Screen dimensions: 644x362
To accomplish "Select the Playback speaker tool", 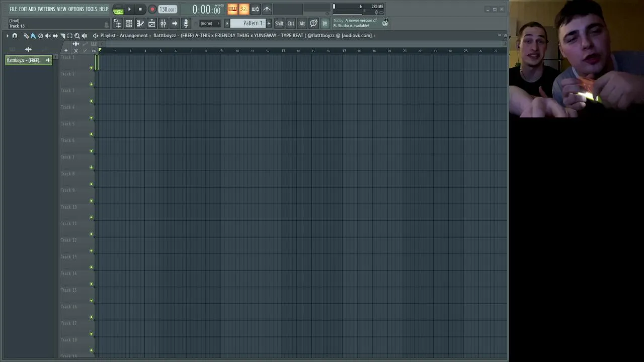I will coord(85,36).
